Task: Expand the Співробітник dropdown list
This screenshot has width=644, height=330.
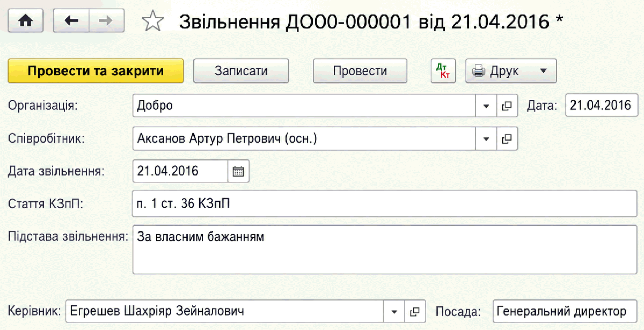Action: pyautogui.click(x=486, y=139)
